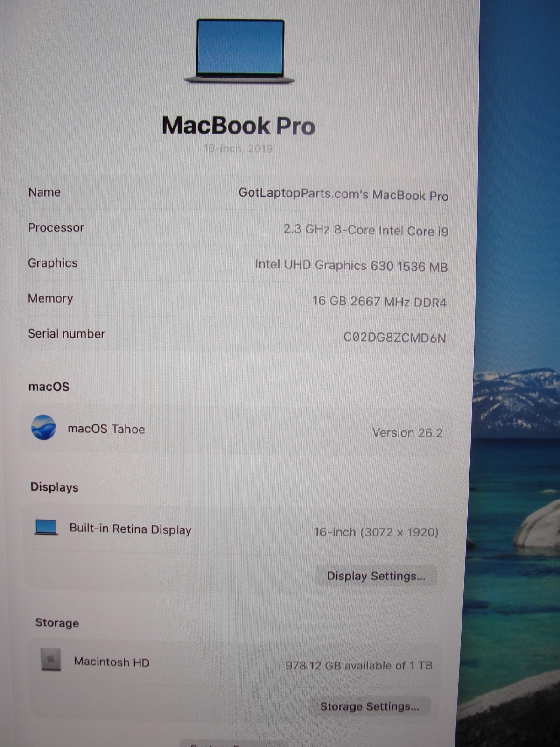560x747 pixels.
Task: Click the macOS Tahoe name text
Action: [x=106, y=429]
